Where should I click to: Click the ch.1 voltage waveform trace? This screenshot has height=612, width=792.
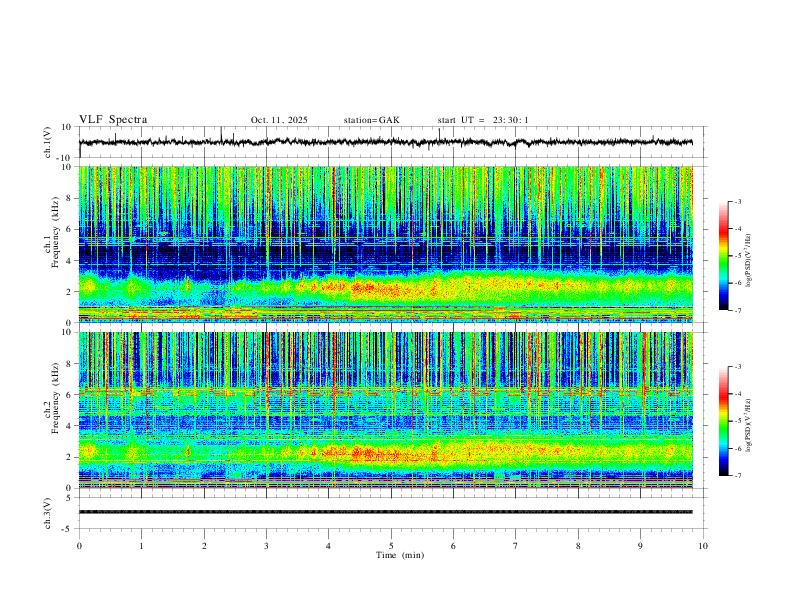coord(385,142)
